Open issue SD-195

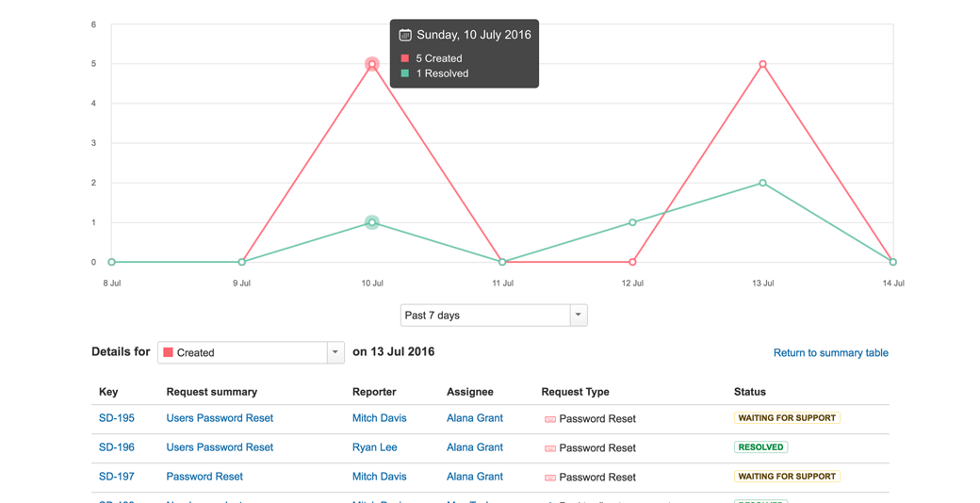(117, 418)
